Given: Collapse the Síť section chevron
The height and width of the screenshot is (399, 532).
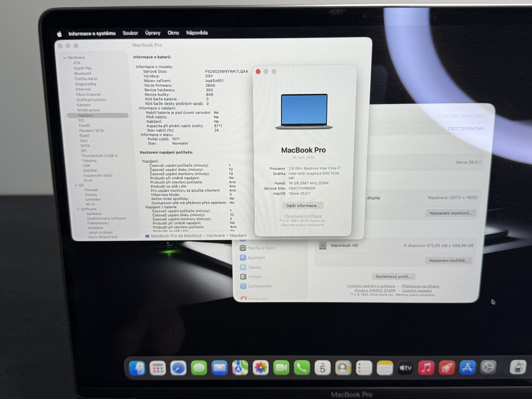Looking at the screenshot, I should (76, 185).
